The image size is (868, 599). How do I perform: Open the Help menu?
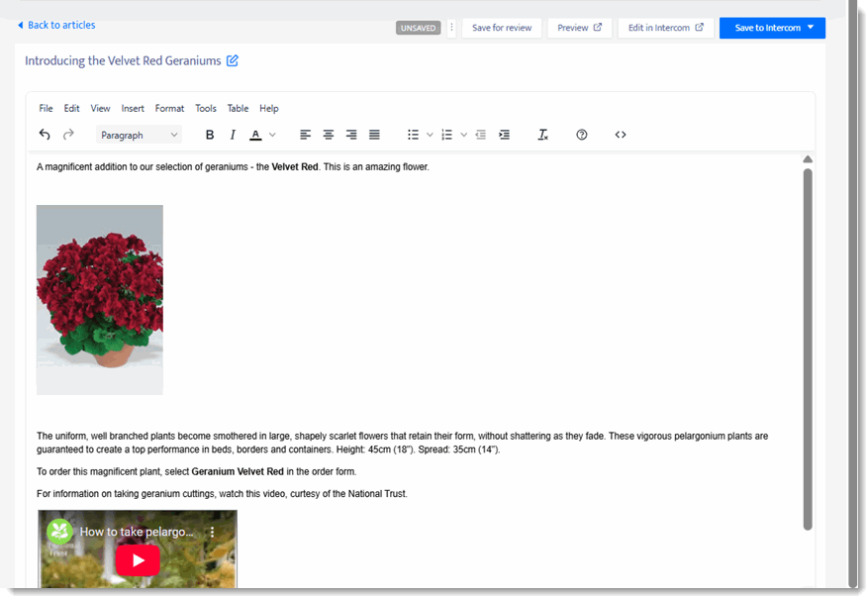coord(269,109)
